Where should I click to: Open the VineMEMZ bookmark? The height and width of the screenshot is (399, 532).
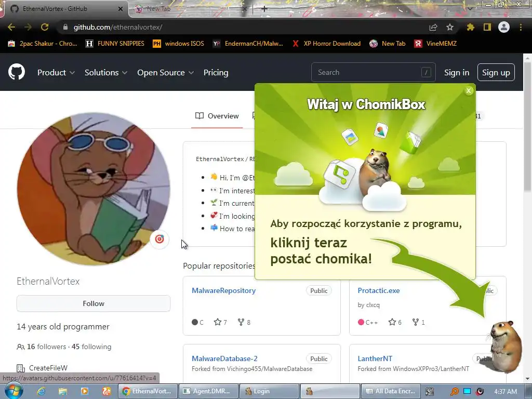[x=435, y=44]
